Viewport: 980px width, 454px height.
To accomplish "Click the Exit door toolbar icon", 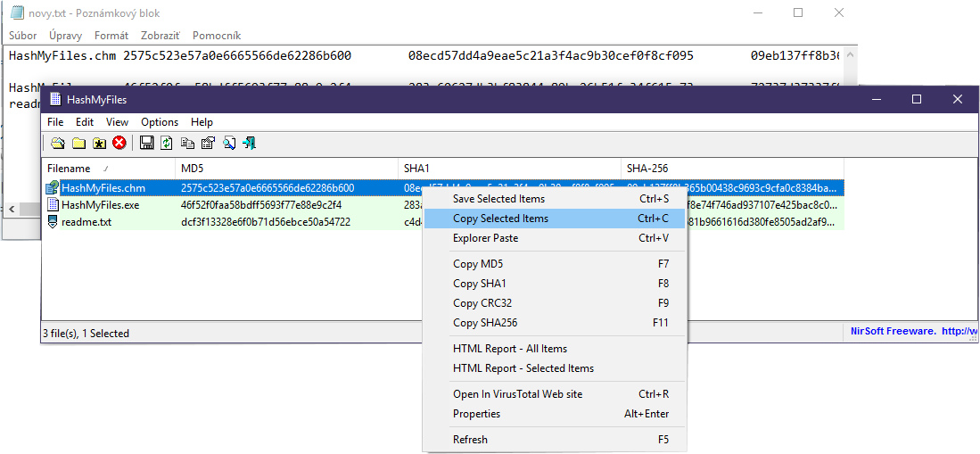I will pyautogui.click(x=250, y=144).
